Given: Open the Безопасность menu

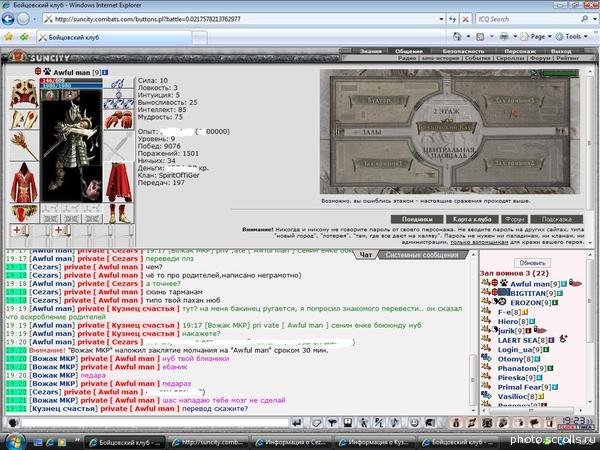Looking at the screenshot, I should (463, 51).
